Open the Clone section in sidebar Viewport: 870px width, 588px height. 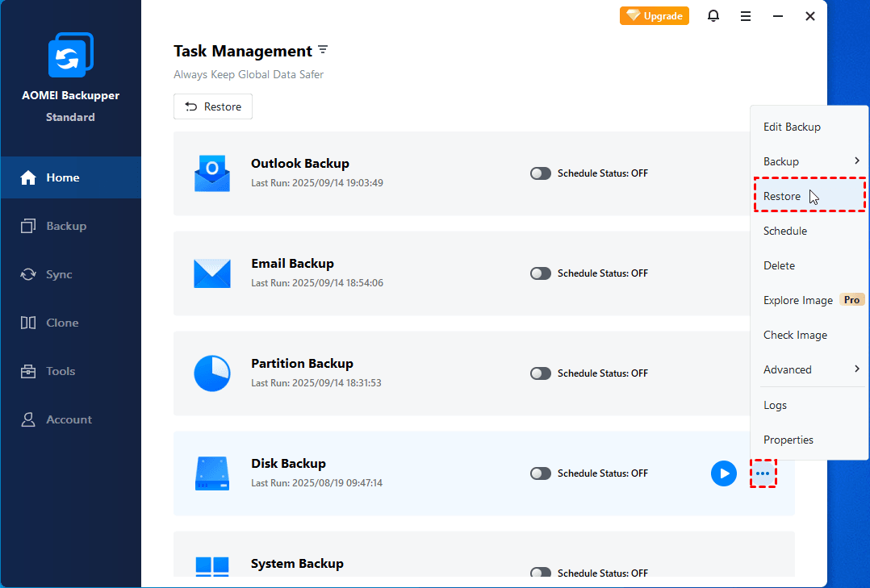(x=62, y=323)
